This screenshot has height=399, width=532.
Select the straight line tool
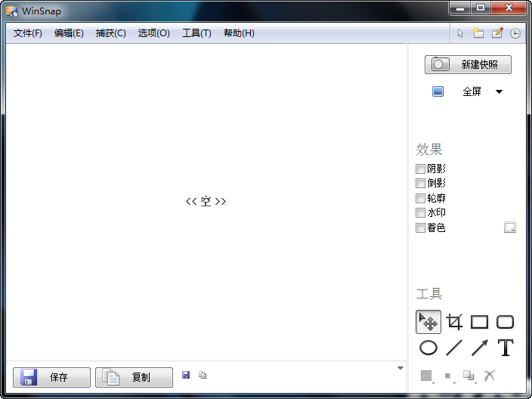454,348
